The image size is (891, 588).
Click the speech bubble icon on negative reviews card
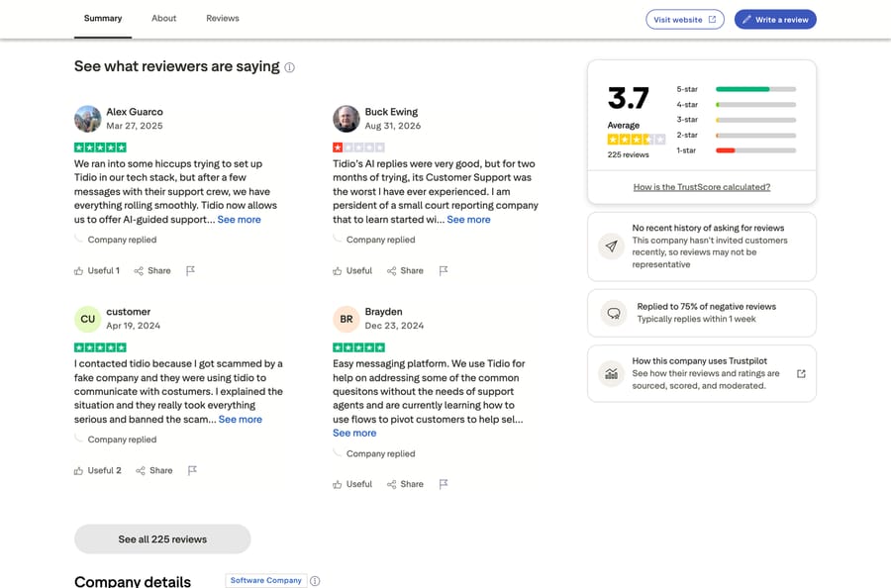[x=614, y=313]
